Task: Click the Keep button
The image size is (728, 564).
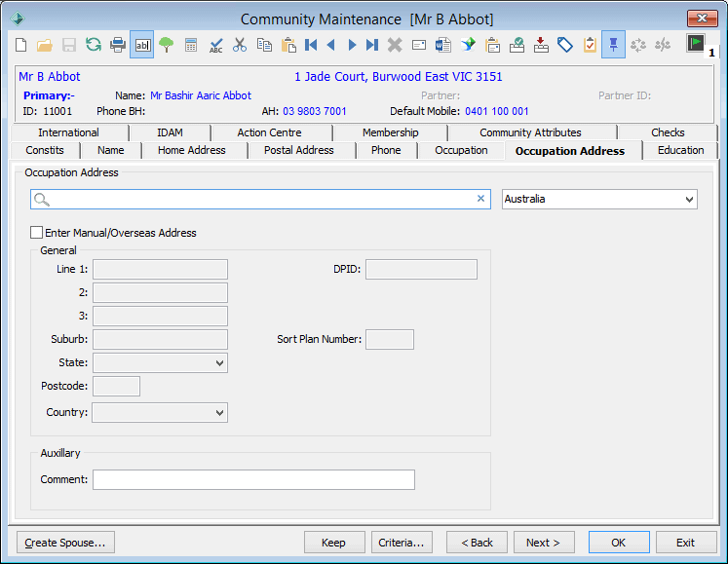Action: coord(334,543)
